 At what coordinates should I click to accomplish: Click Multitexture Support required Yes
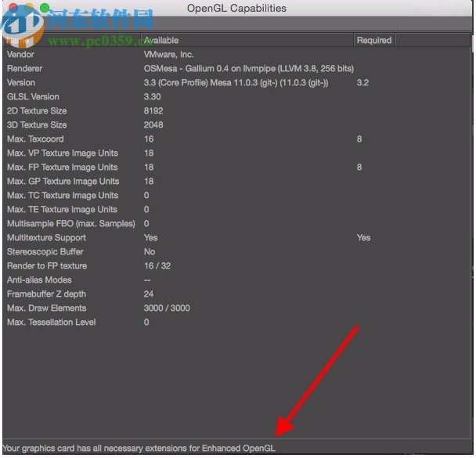coord(363,238)
